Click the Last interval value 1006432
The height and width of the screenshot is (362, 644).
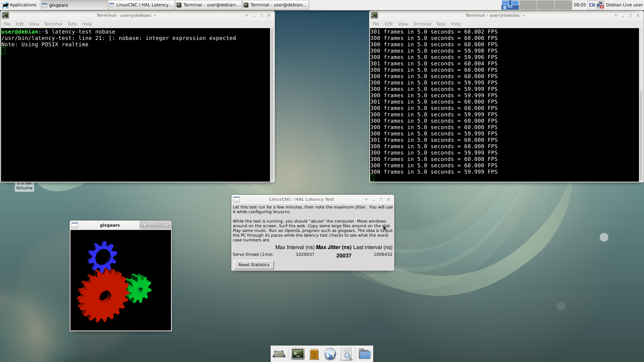[x=383, y=254]
